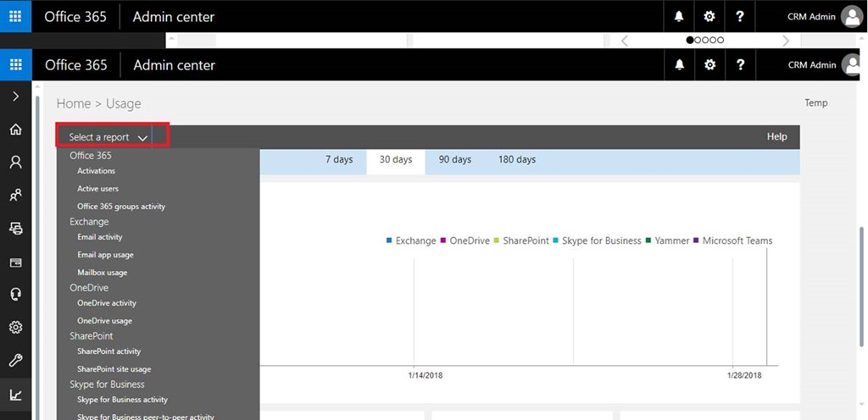
Task: Open Support via the headset sidebar icon
Action: (x=15, y=295)
